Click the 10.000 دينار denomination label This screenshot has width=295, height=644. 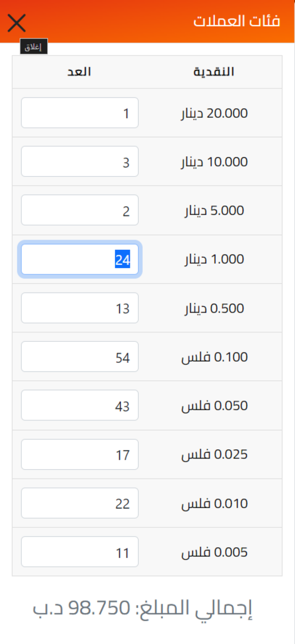(214, 162)
